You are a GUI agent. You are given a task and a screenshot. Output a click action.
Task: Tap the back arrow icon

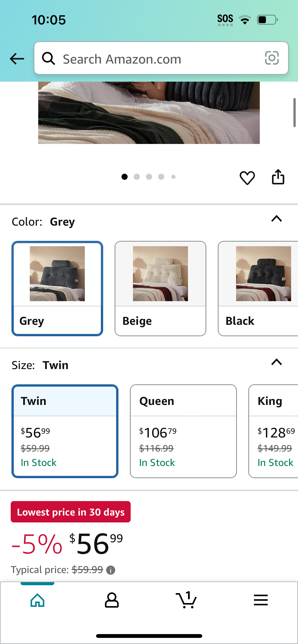17,59
